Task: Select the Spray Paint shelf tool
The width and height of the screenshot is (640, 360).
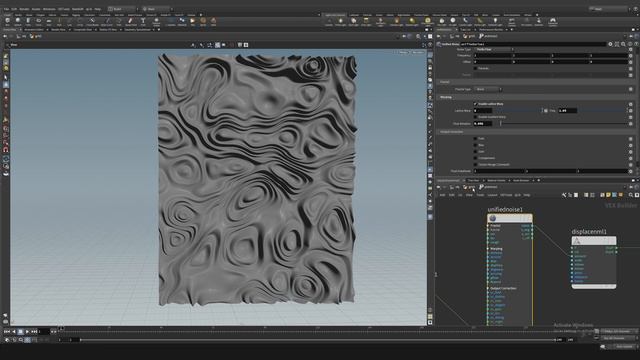Action: (130, 22)
